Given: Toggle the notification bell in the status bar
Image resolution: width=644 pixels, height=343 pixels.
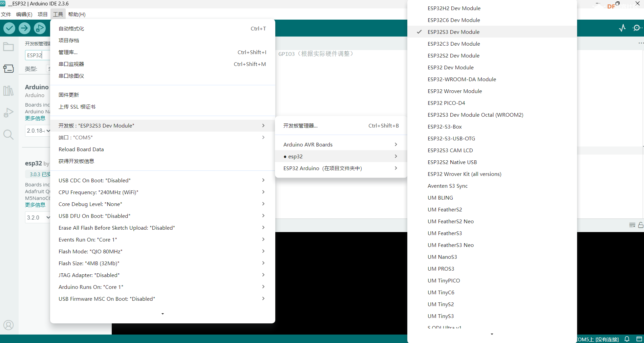Looking at the screenshot, I should 627,339.
